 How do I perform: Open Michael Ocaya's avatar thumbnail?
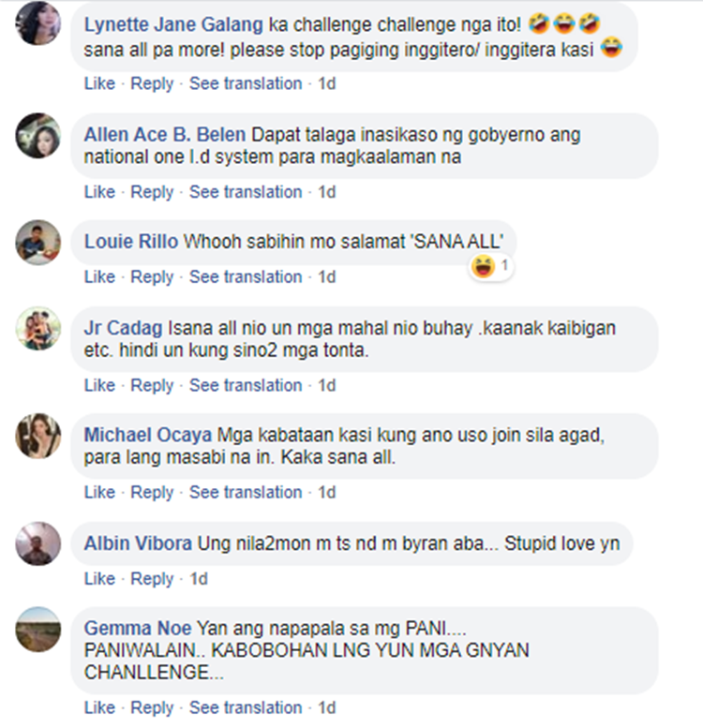click(38, 436)
